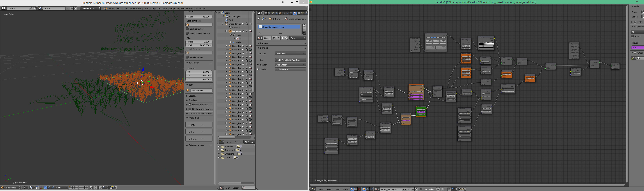Image resolution: width=644 pixels, height=191 pixels.
Task: Click the Lens value field
Action: 199,17
